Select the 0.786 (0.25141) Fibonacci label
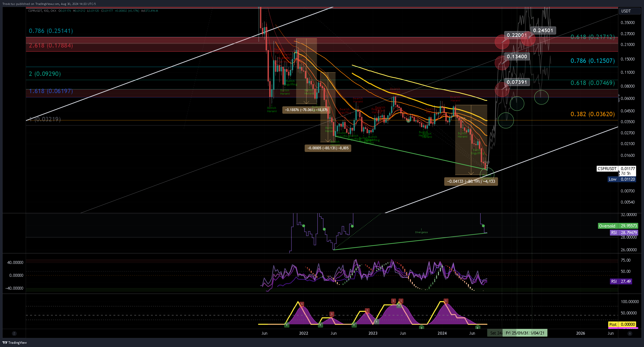The height and width of the screenshot is (347, 644). pos(51,31)
